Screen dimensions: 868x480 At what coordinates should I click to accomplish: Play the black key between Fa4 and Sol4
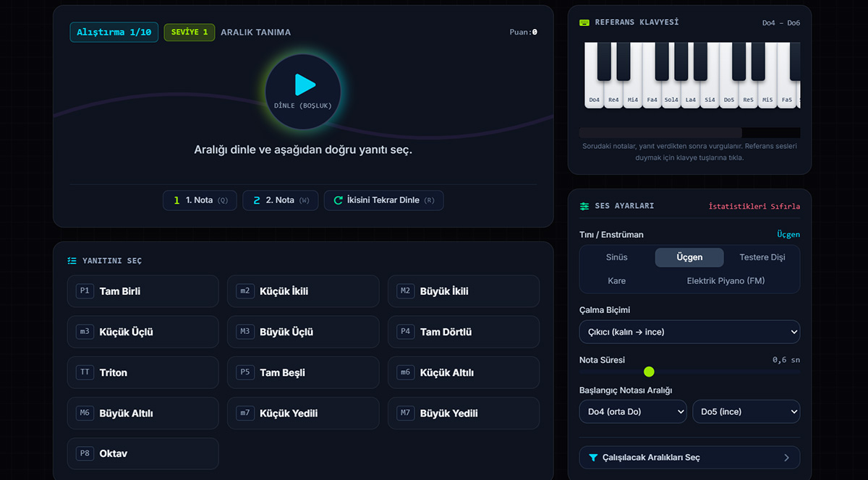pos(662,61)
